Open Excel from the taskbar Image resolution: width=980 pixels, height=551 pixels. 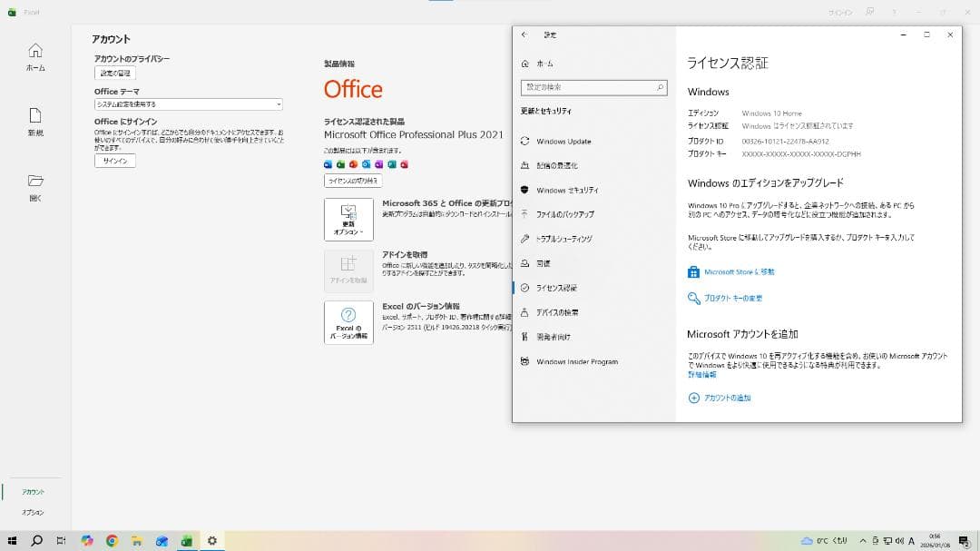point(186,540)
